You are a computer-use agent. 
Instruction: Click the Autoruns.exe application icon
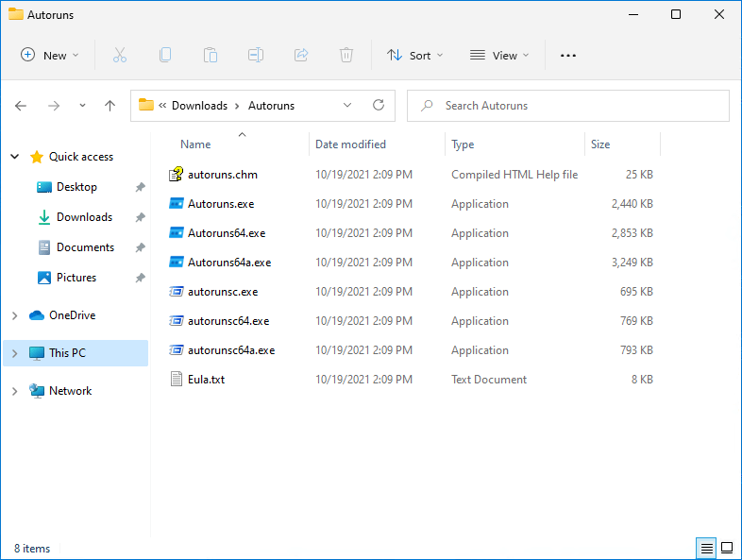tap(176, 204)
